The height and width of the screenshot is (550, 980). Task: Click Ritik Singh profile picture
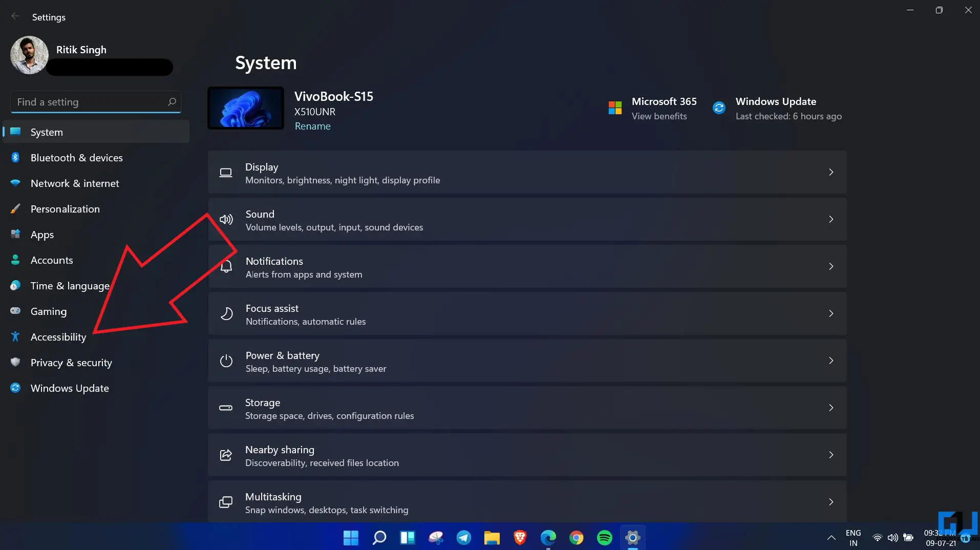point(29,55)
